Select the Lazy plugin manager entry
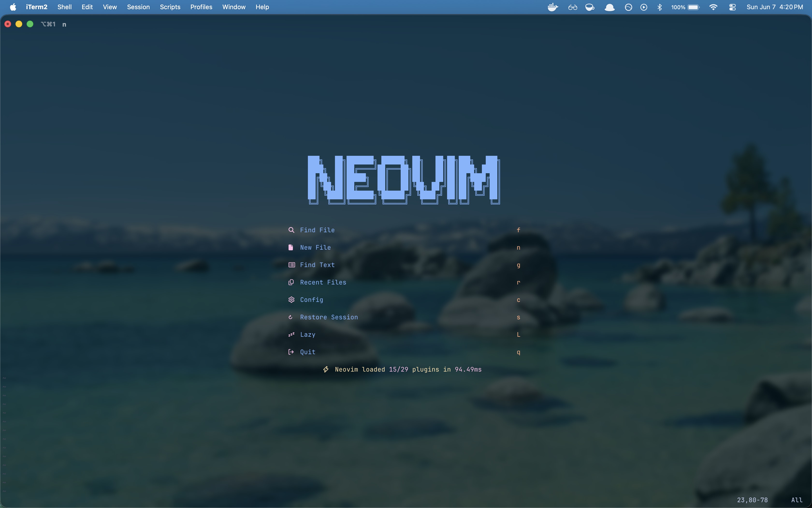812x508 pixels. [x=404, y=335]
